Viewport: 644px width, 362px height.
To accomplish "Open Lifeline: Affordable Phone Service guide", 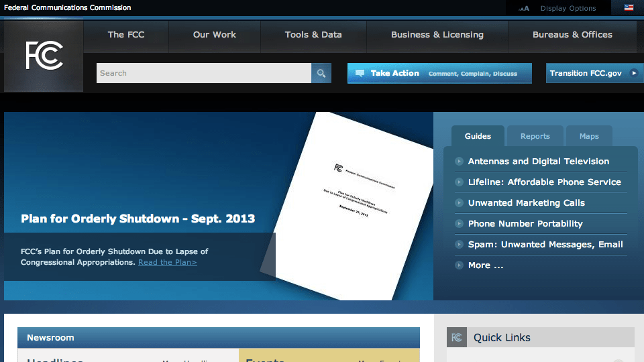I will tap(545, 182).
